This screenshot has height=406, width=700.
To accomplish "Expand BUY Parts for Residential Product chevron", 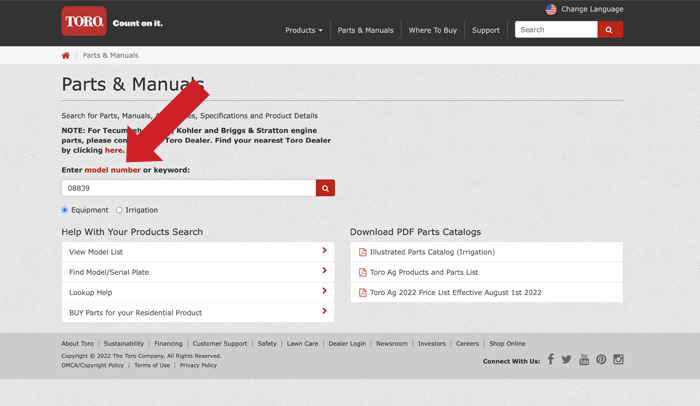I will point(325,311).
